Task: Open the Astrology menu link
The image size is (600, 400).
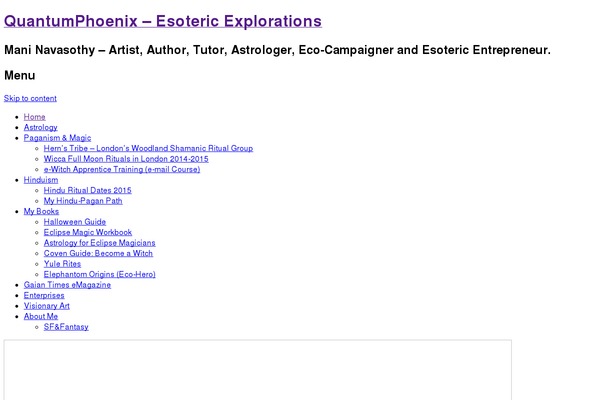Action: coord(41,127)
